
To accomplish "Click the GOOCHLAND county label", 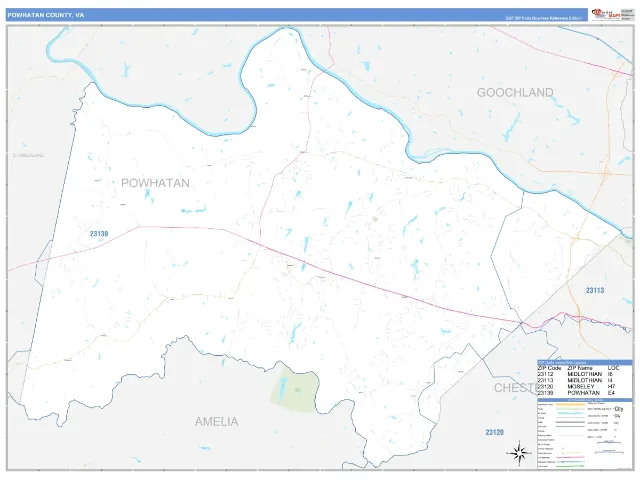I will click(x=515, y=93).
